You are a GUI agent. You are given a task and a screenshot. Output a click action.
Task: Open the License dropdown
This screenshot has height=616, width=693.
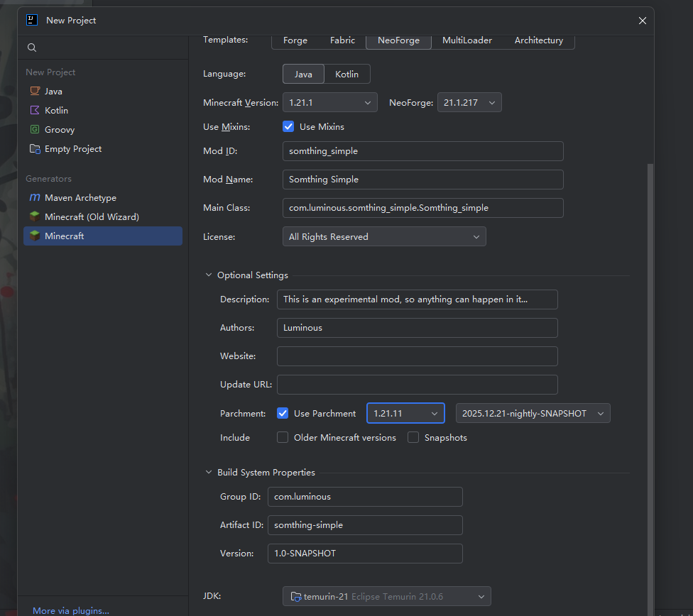coord(384,236)
